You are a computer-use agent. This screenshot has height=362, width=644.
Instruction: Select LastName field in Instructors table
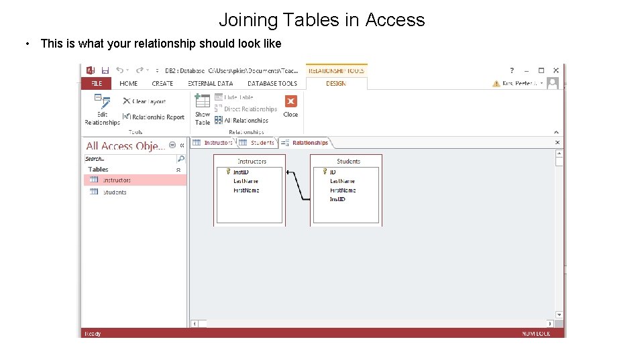click(x=246, y=181)
